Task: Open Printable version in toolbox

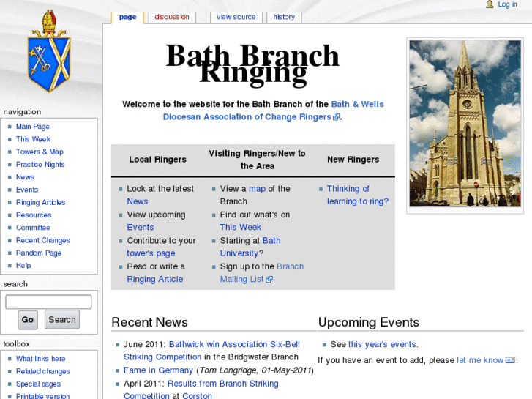Action: coord(42,396)
